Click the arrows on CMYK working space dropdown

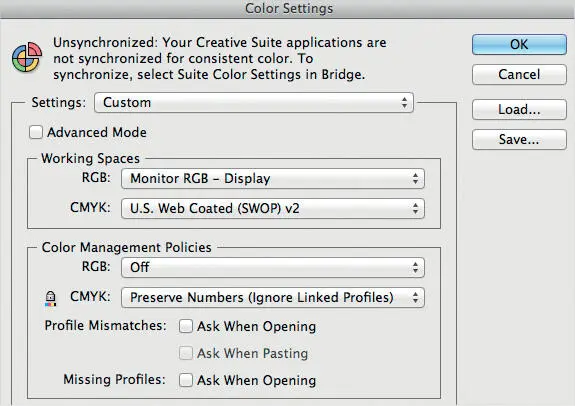click(x=415, y=209)
